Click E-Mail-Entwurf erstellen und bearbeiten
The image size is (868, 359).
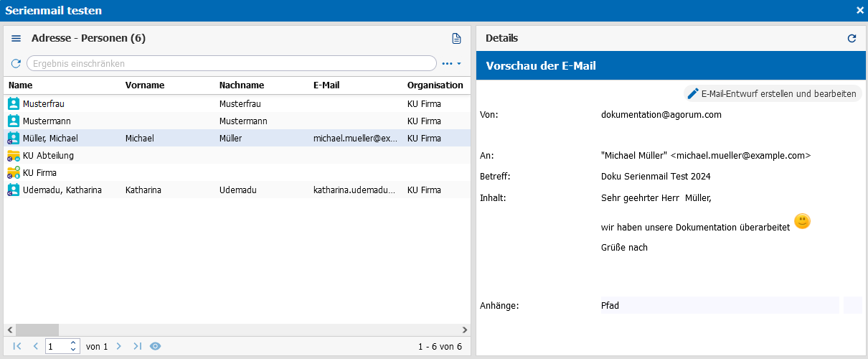[778, 93]
